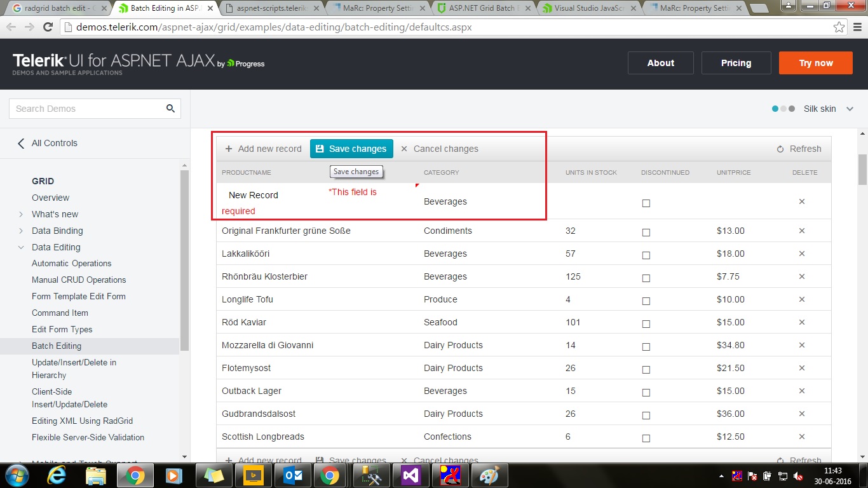Delete the Scottish Longbreads row
This screenshot has width=868, height=488.
(802, 437)
